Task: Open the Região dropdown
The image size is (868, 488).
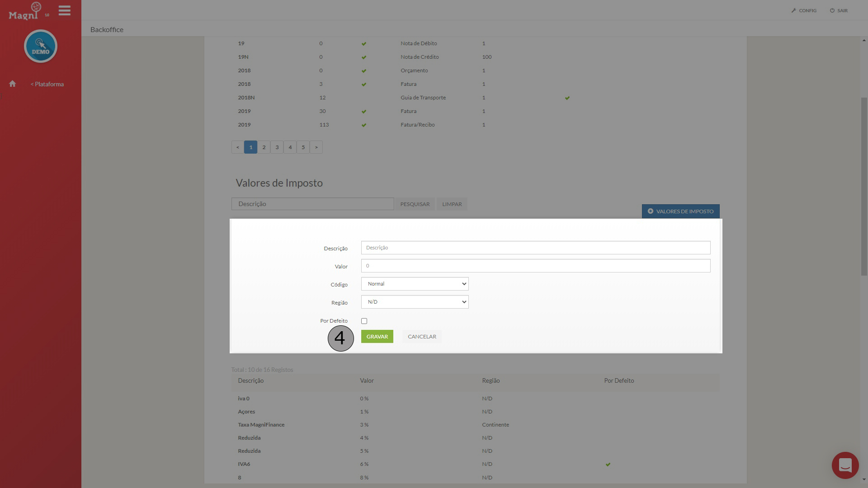Action: click(415, 302)
